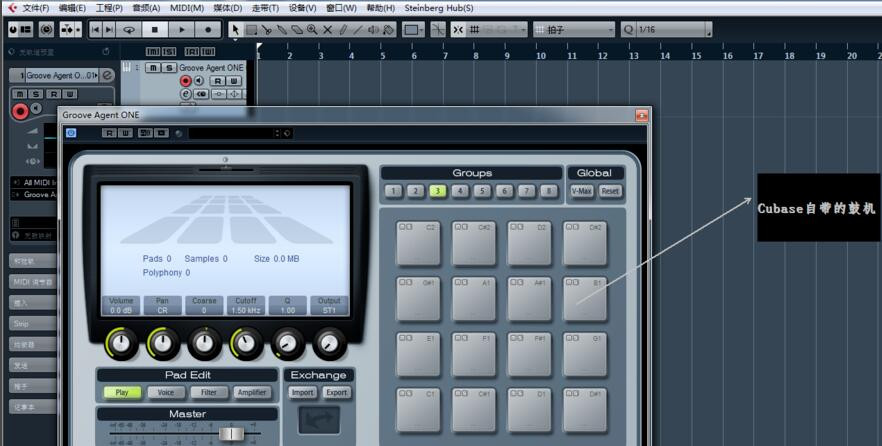This screenshot has width=882, height=446.
Task: Mute the Groove Agent ONE track
Action: coord(152,68)
